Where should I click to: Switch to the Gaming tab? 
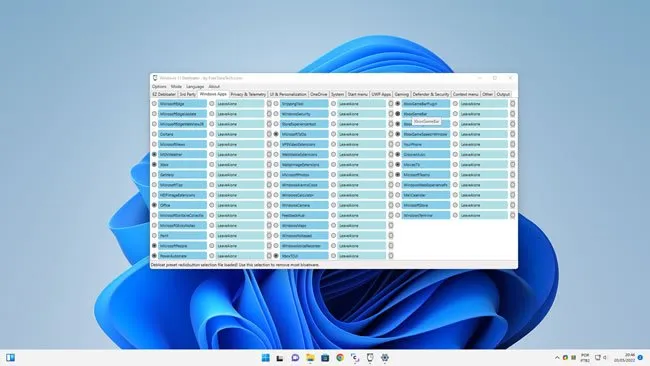coord(401,95)
